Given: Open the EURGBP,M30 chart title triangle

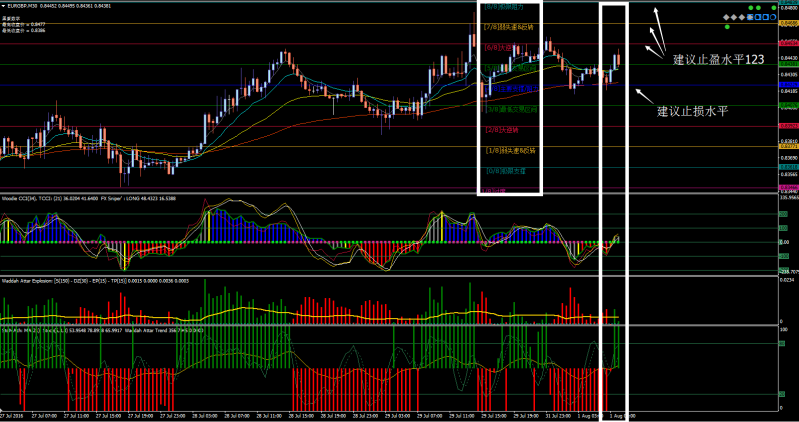Looking at the screenshot, I should pos(5,4).
